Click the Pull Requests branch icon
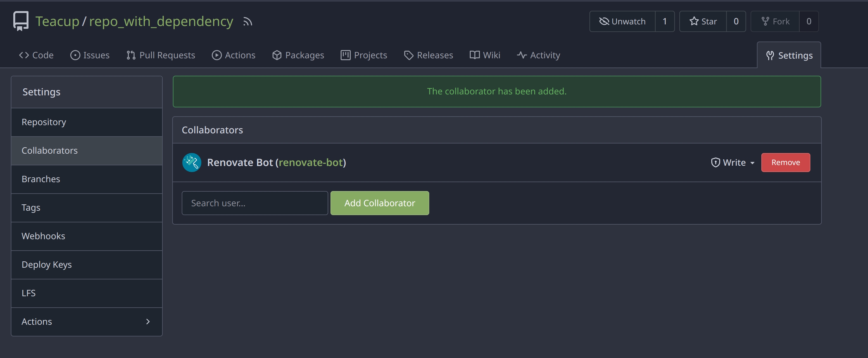Screen dimensions: 868x358 click(x=131, y=55)
